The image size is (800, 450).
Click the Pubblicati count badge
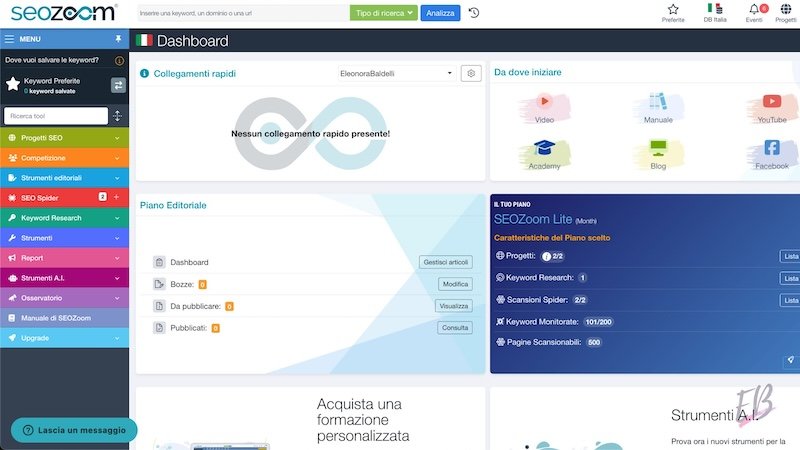[x=216, y=328]
